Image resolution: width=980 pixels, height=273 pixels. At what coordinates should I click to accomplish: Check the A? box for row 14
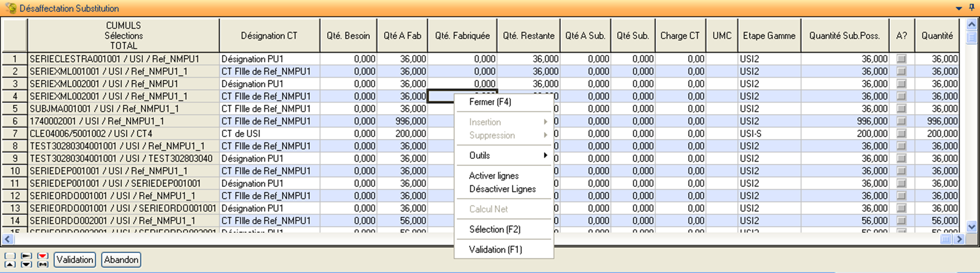click(x=901, y=221)
